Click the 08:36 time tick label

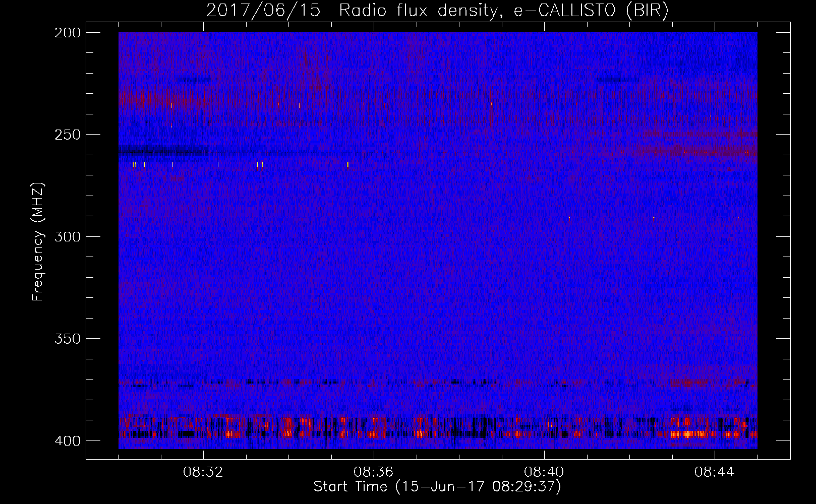pos(374,472)
